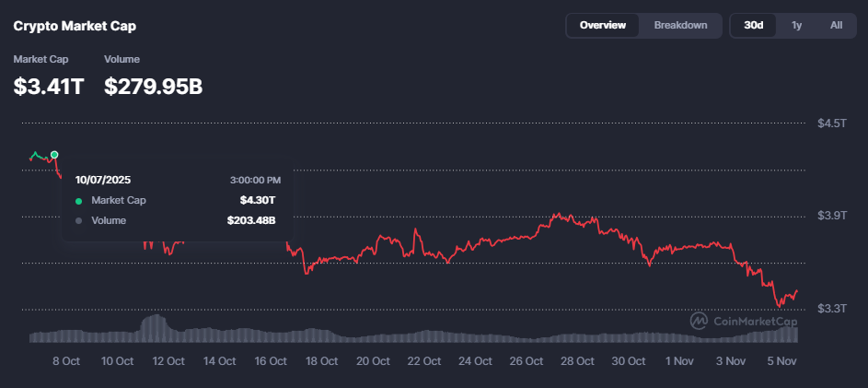The height and width of the screenshot is (388, 868).
Task: Select the All time range
Action: click(x=836, y=26)
